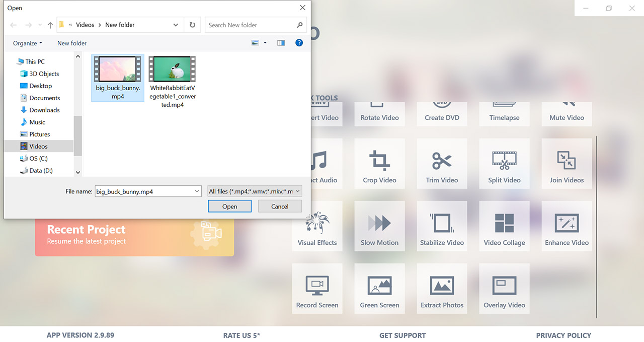The image size is (644, 342).
Task: Click the Open button
Action: 229,206
